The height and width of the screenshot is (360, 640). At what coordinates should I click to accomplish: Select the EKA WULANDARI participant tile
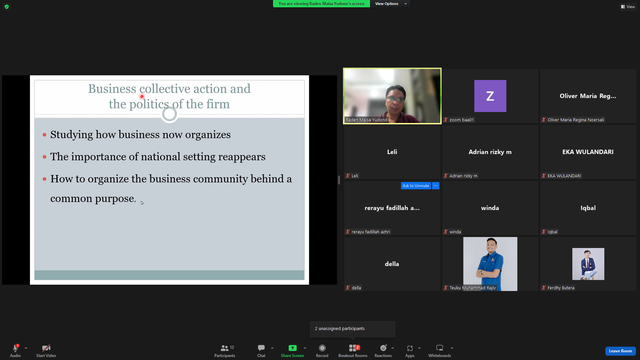coord(588,152)
